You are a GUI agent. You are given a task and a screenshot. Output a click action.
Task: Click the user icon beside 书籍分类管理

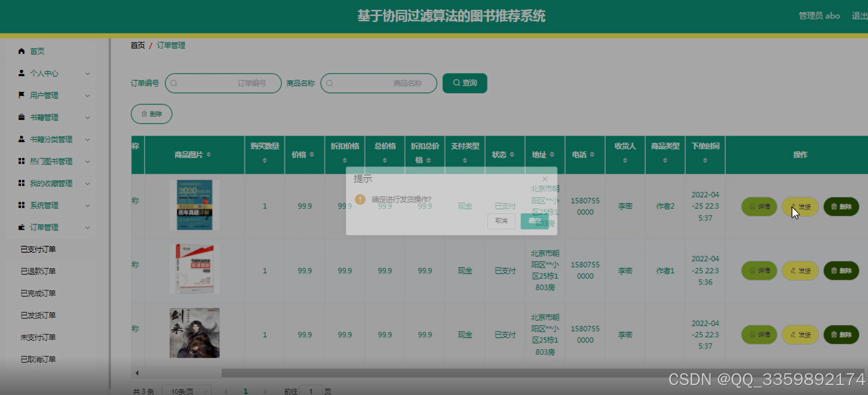21,139
